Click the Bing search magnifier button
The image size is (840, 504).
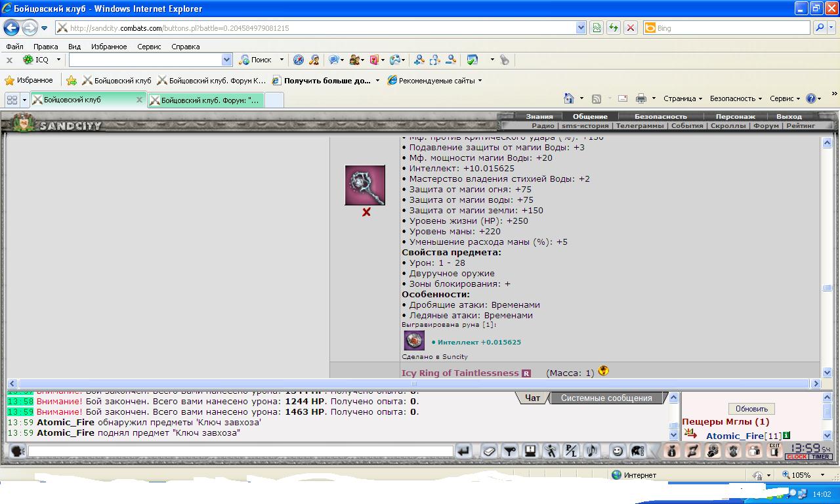(x=819, y=28)
